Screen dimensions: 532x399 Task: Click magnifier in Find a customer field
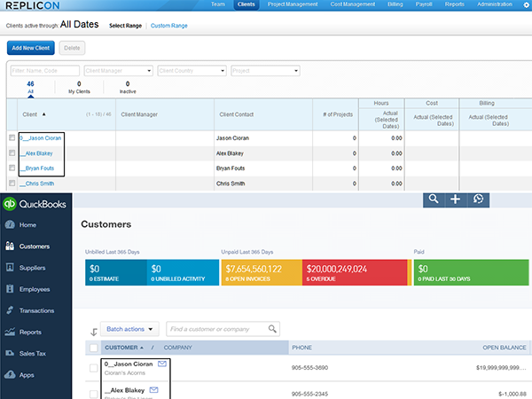pos(272,329)
